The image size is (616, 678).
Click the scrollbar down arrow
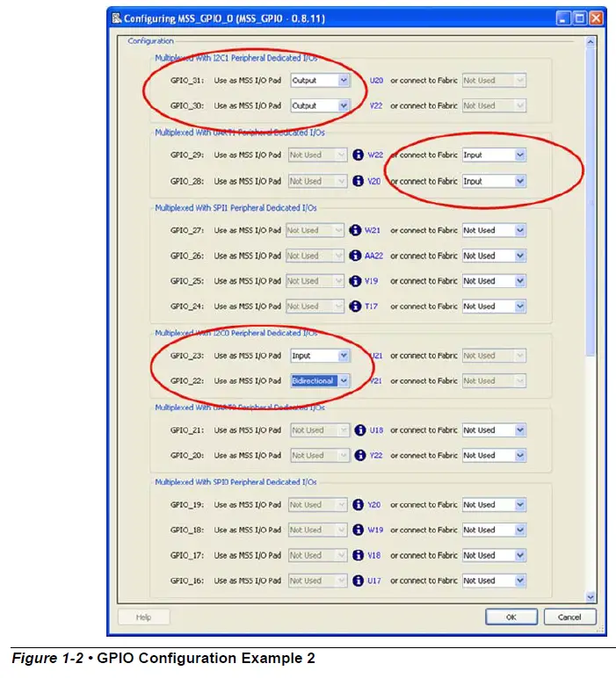click(x=591, y=597)
